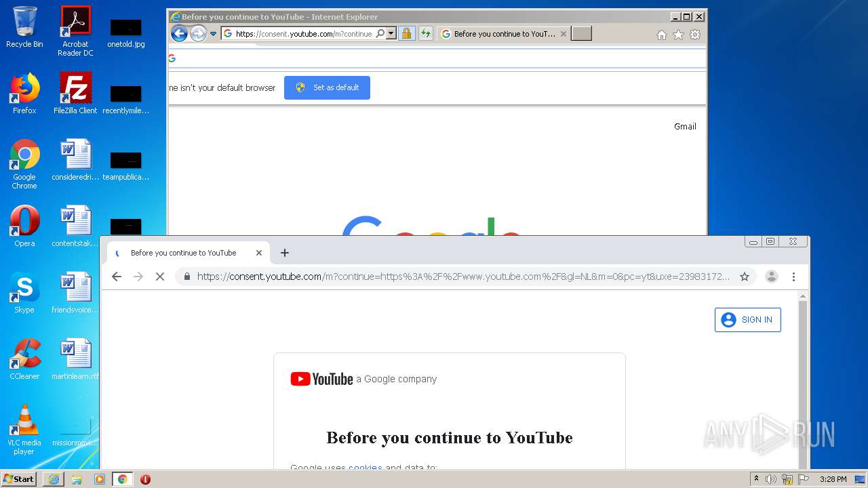Image resolution: width=868 pixels, height=488 pixels.
Task: Click Internet Explorer back arrow button
Action: click(x=179, y=33)
